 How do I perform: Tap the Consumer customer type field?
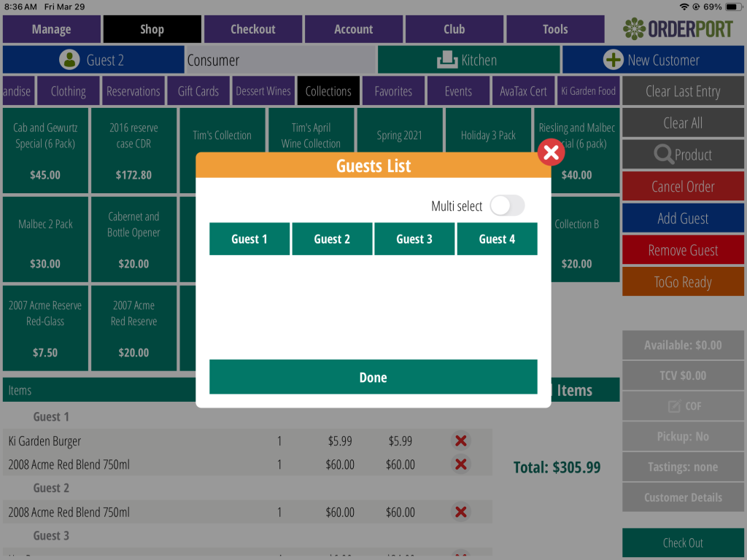tap(279, 60)
